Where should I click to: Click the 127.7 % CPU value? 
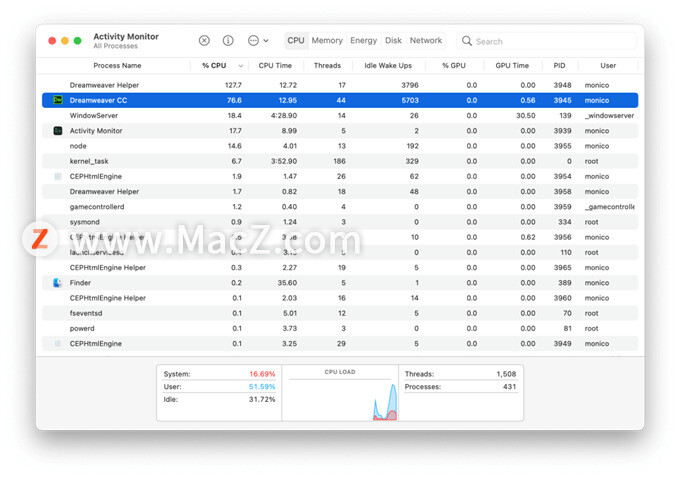233,85
